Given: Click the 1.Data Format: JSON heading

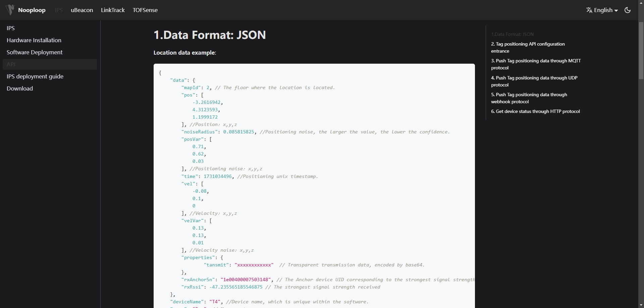Looking at the screenshot, I should 210,35.
